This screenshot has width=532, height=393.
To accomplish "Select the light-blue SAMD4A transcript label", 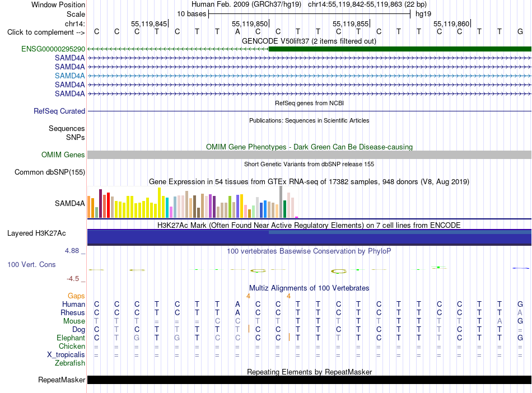I will pyautogui.click(x=70, y=76).
